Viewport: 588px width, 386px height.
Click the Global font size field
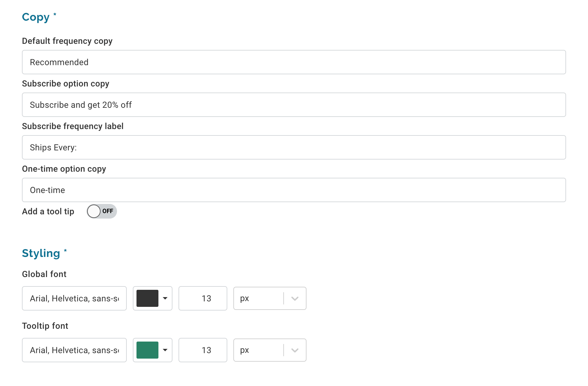coord(203,298)
